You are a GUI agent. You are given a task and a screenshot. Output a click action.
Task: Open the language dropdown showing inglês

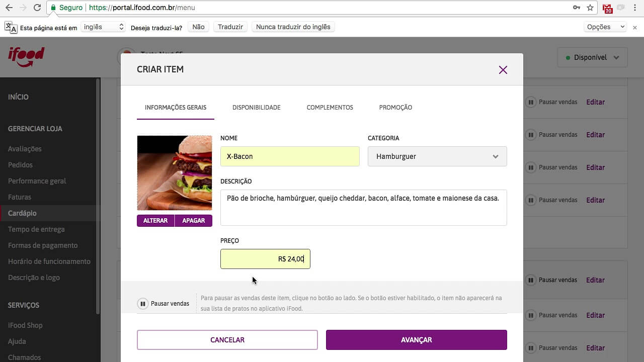[103, 27]
